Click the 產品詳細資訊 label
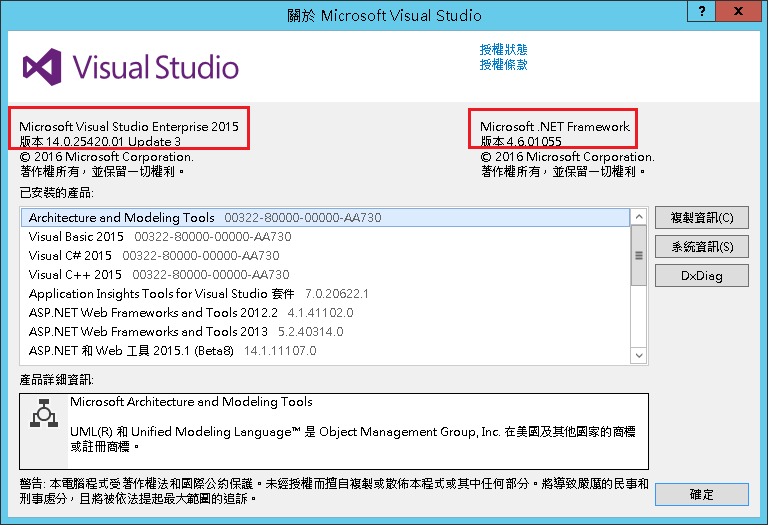 coord(56,380)
